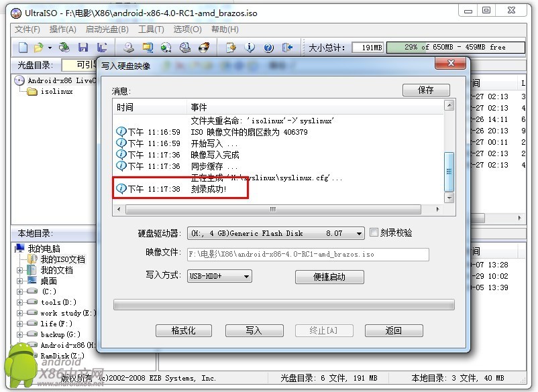Click the Open file folder toolbar icon
This screenshot has height=392, width=538.
(38, 48)
